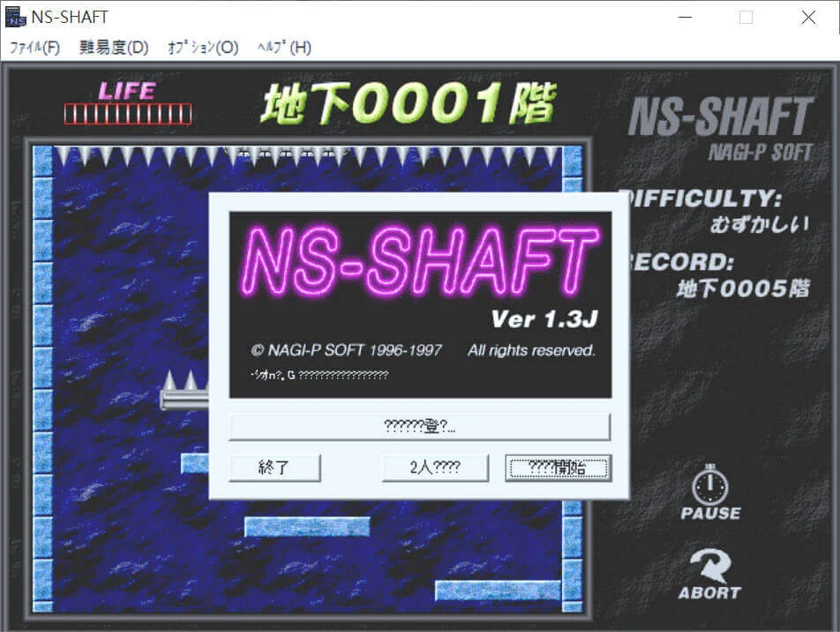The image size is (840, 632).
Task: Click the 2人???? two-player button
Action: click(x=435, y=468)
